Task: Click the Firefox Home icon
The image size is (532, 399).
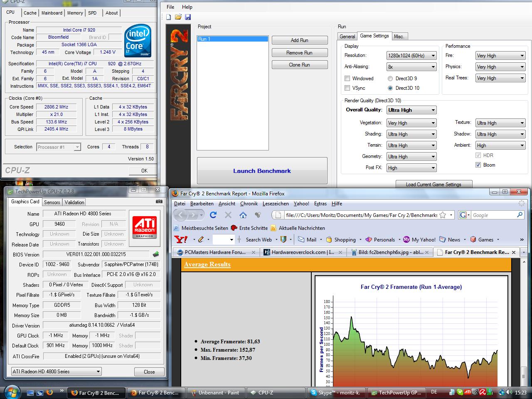Action: click(x=243, y=215)
